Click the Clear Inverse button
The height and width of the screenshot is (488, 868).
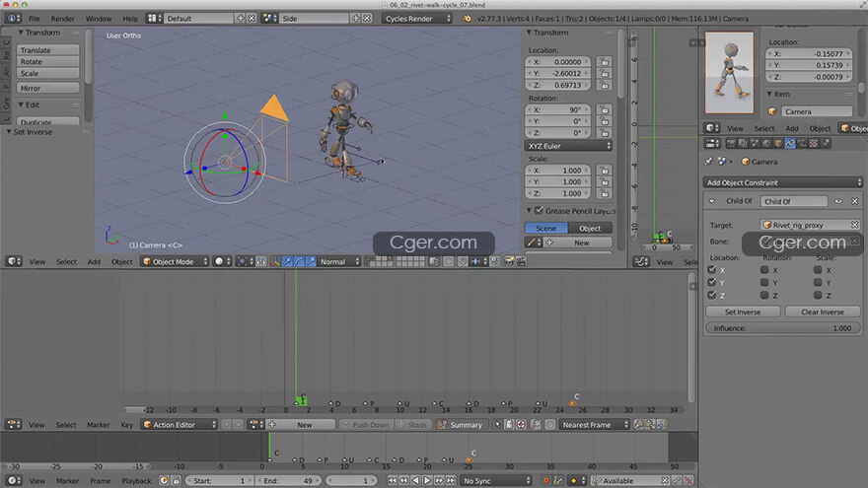823,312
